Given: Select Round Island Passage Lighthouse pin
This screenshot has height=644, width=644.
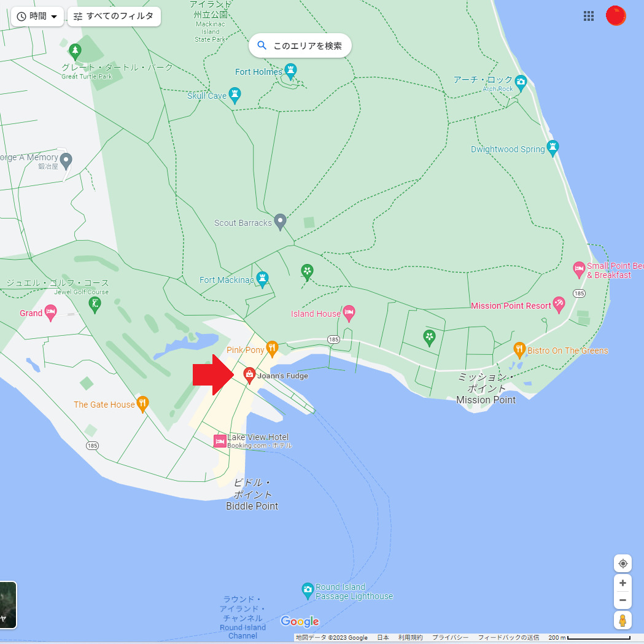Looking at the screenshot, I should (x=308, y=591).
